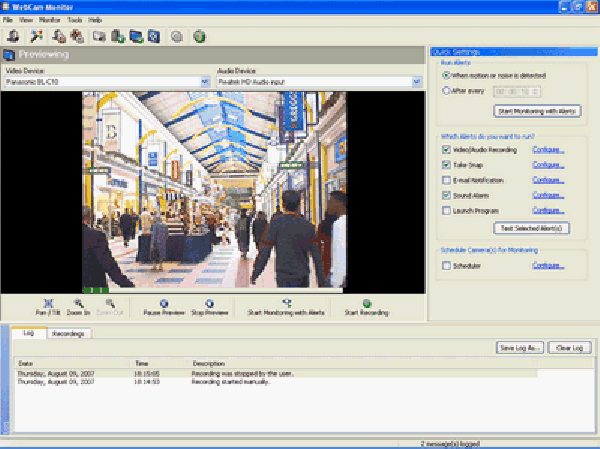Open the Monitor menu
Image resolution: width=600 pixels, height=449 pixels.
coord(49,20)
